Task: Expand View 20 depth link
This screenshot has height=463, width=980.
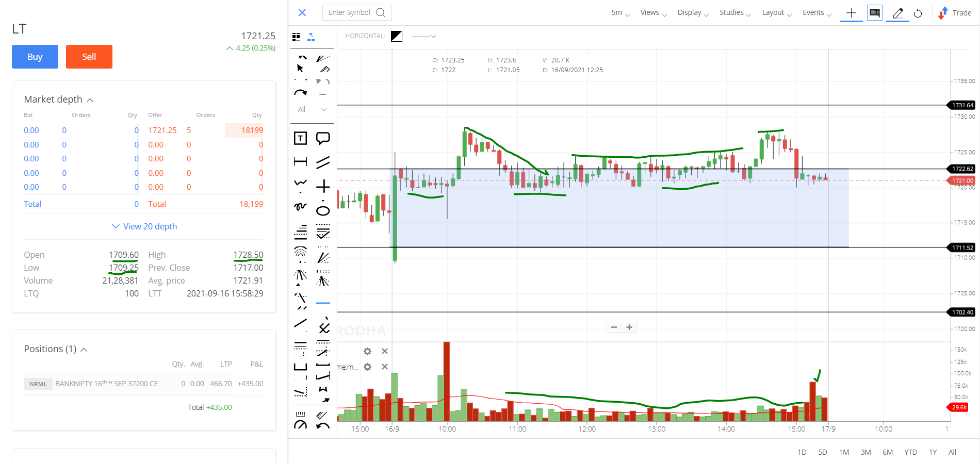Action: coord(144,226)
